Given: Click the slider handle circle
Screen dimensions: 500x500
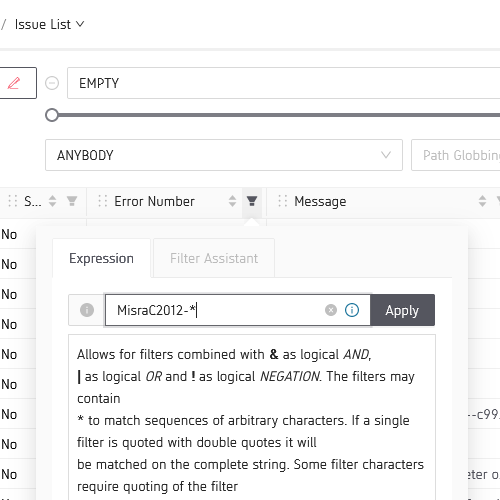Looking at the screenshot, I should click(x=52, y=115).
